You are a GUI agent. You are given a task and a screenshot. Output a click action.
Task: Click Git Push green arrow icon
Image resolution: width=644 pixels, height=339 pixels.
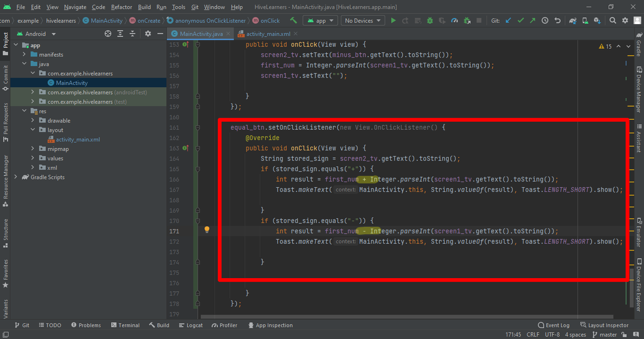(x=533, y=21)
